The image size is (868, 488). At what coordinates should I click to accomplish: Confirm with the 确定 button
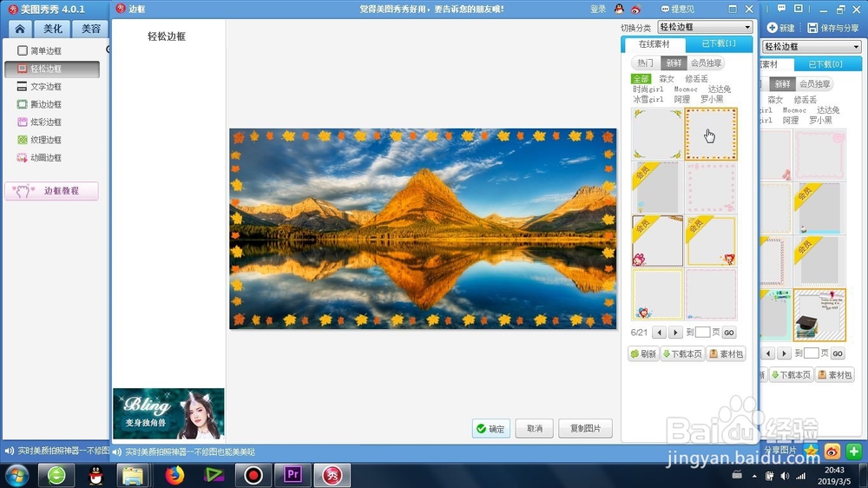click(491, 428)
